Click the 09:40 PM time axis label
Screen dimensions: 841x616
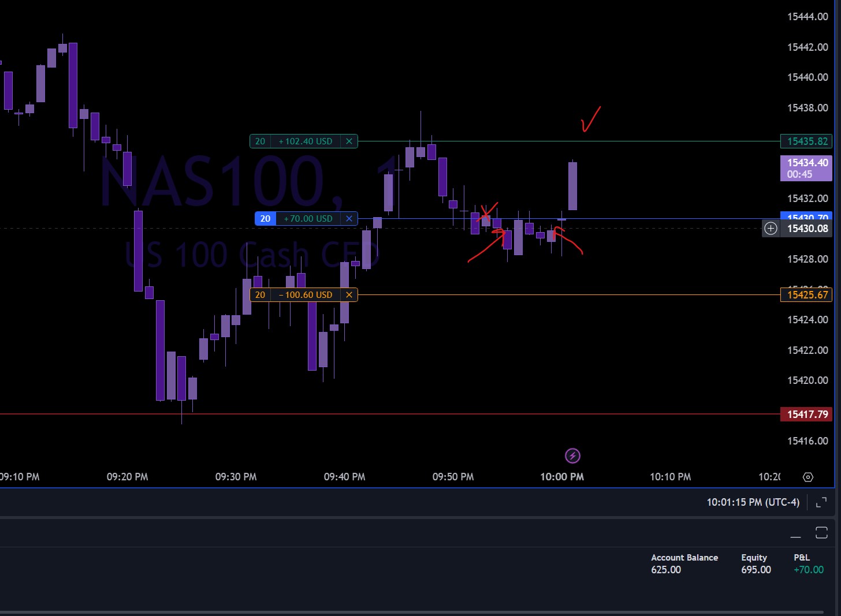tap(344, 477)
